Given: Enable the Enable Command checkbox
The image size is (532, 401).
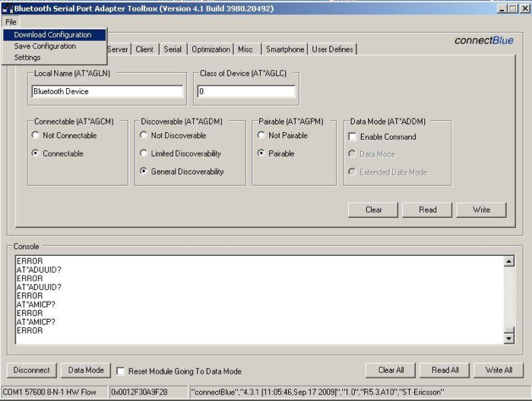Looking at the screenshot, I should [382, 137].
